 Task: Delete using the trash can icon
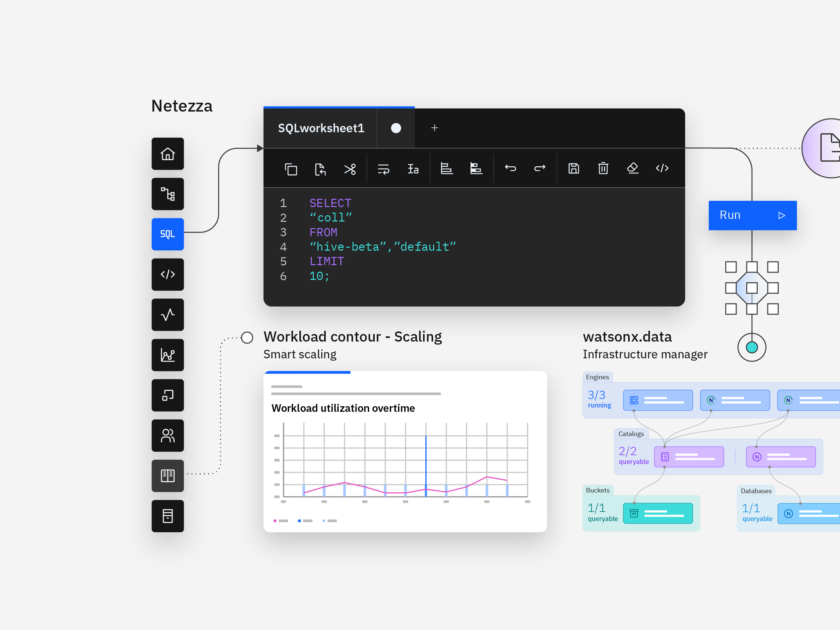pos(603,168)
